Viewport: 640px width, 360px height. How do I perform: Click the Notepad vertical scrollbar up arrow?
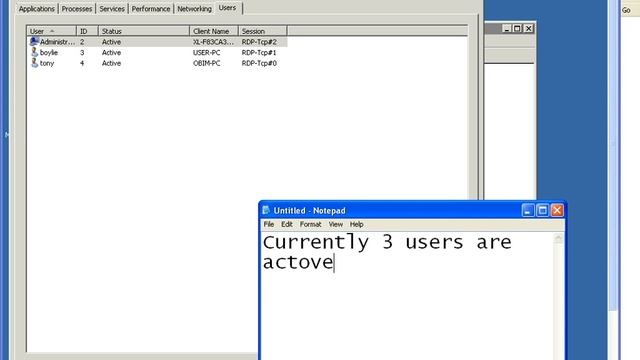coord(558,238)
